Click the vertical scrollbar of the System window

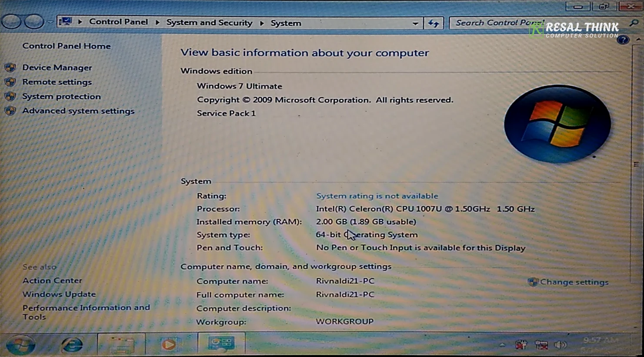tap(636, 164)
